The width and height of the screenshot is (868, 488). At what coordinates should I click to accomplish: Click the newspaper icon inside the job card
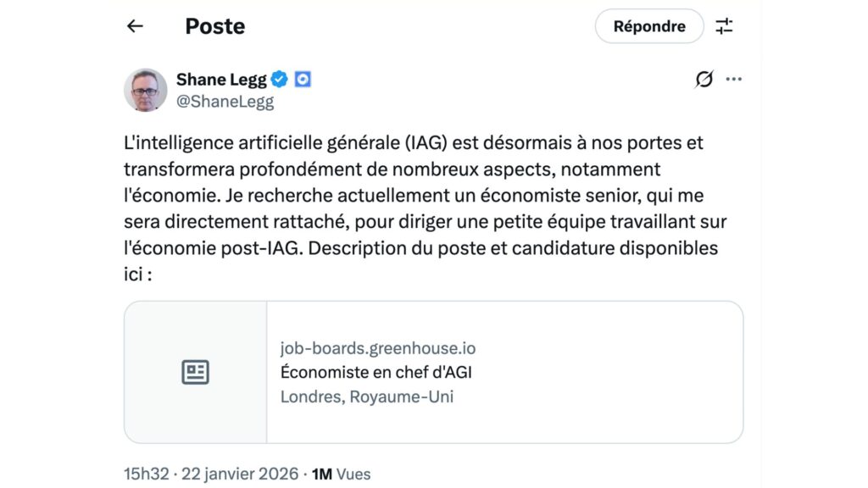click(x=197, y=371)
